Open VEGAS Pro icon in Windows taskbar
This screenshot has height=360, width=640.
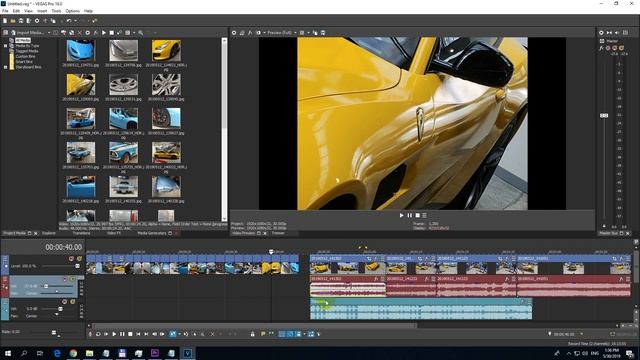[187, 353]
